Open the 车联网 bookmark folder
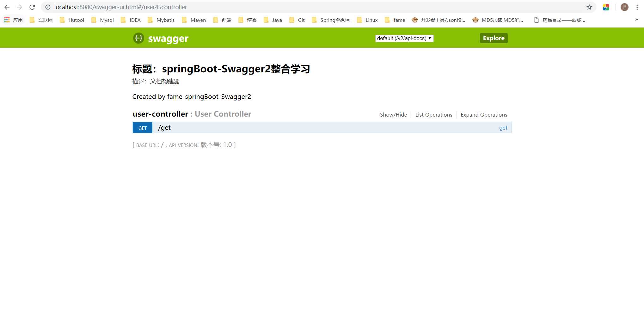The height and width of the screenshot is (333, 644). 41,20
